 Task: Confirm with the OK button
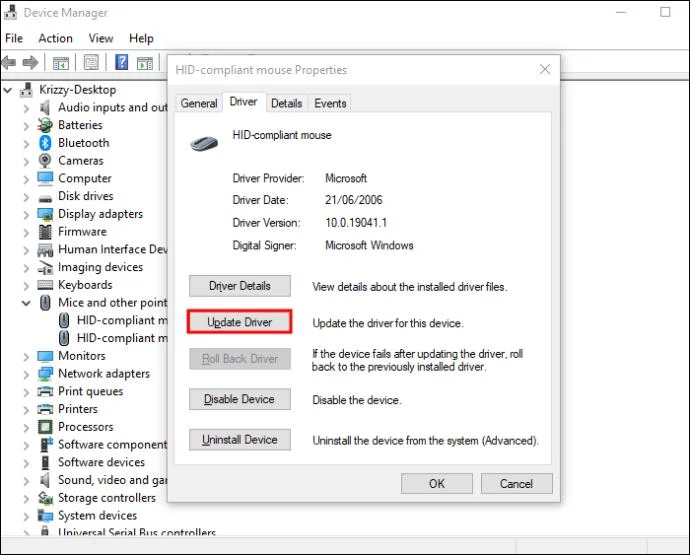(x=437, y=484)
